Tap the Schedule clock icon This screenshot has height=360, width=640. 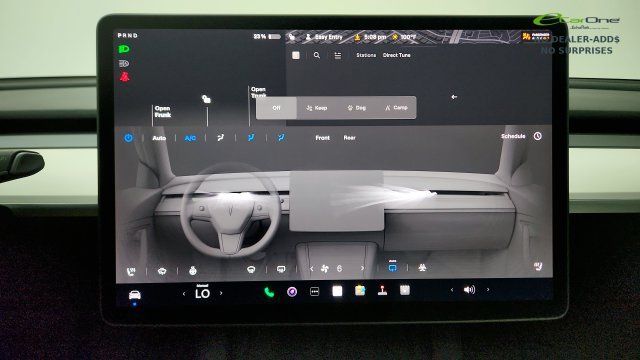point(538,136)
